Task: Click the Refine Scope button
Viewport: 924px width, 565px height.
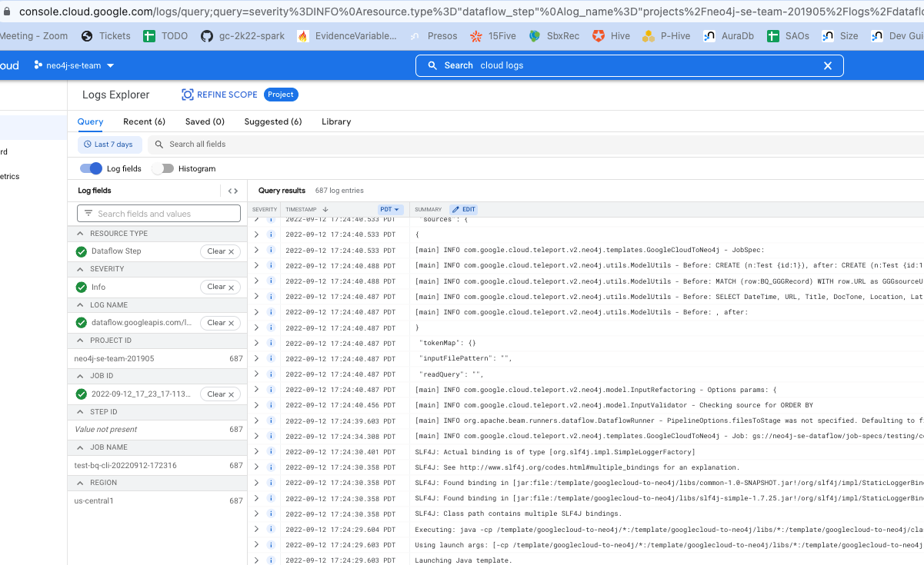Action: [x=219, y=95]
